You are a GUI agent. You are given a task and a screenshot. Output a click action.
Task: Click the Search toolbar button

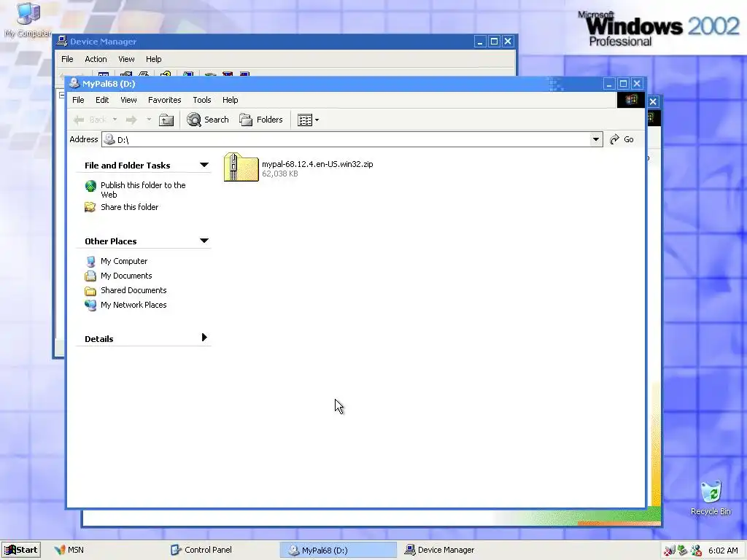coord(208,120)
